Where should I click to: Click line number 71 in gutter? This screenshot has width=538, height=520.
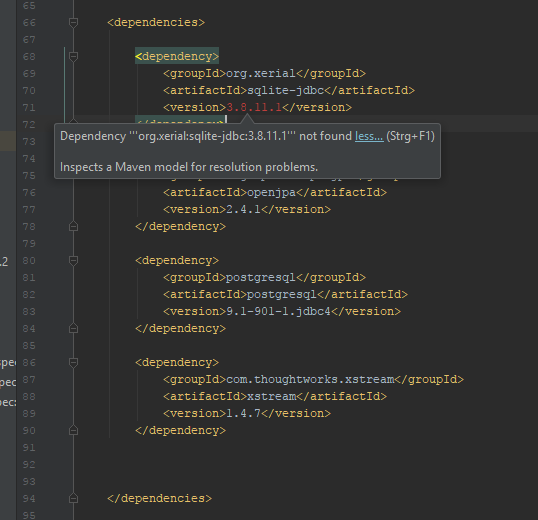pos(29,108)
